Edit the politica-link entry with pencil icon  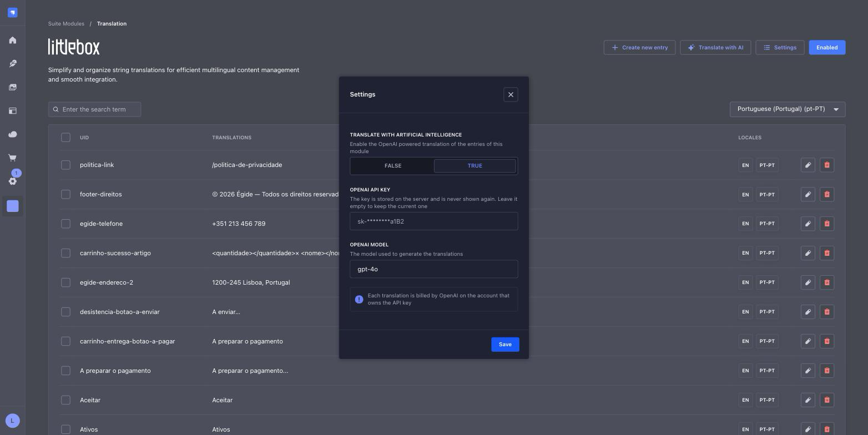coord(808,165)
